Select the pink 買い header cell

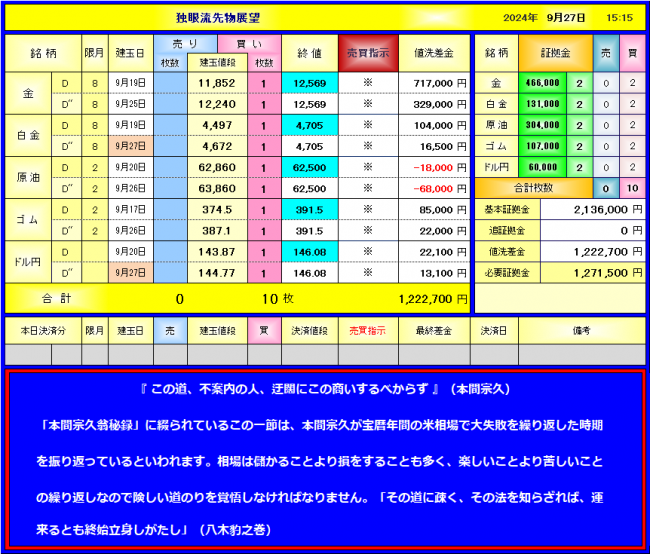[249, 44]
